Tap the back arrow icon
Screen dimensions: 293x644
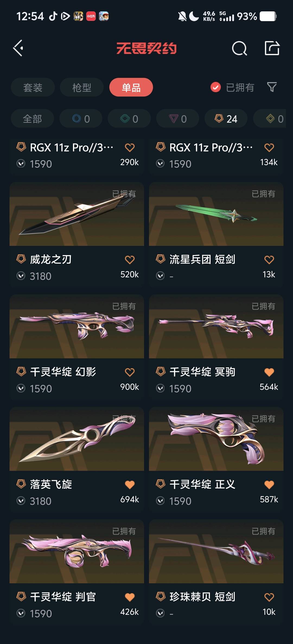click(x=18, y=48)
